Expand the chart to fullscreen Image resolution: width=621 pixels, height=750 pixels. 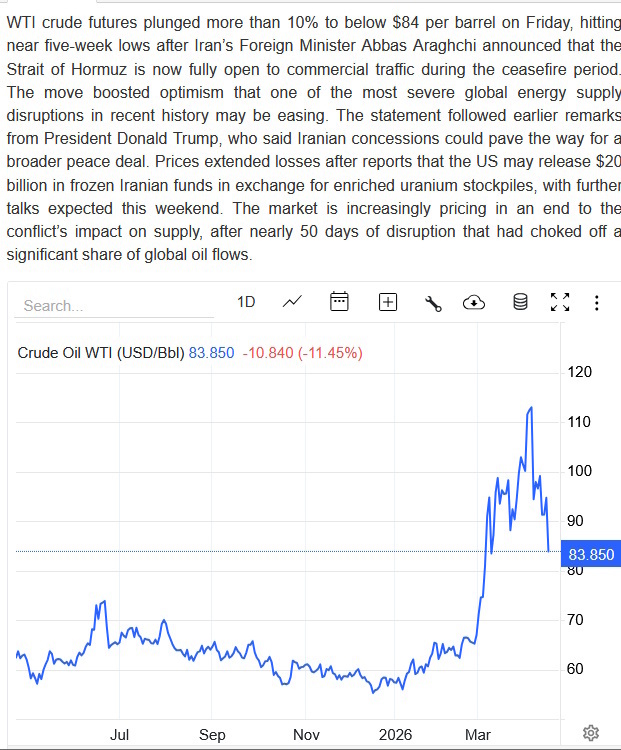click(x=560, y=302)
